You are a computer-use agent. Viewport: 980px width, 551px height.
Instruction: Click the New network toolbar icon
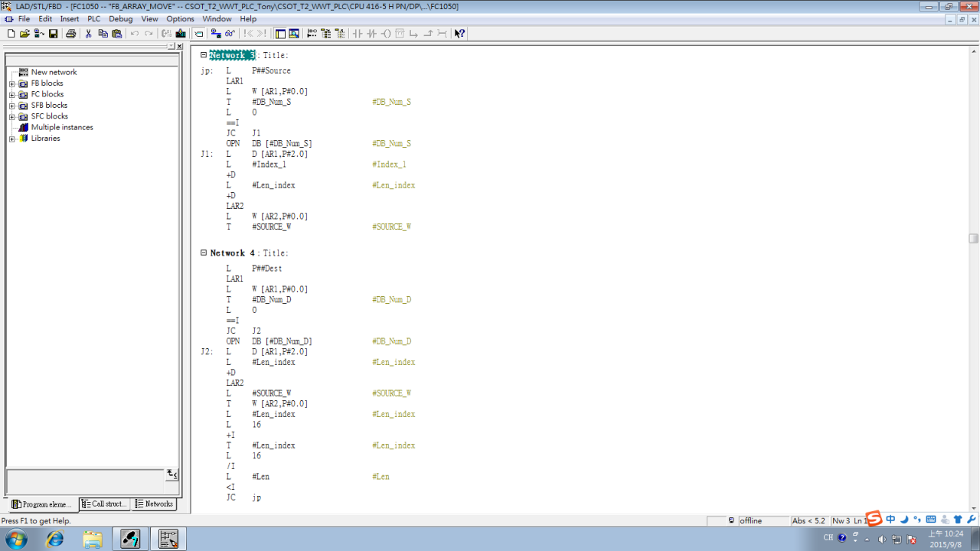[x=312, y=34]
